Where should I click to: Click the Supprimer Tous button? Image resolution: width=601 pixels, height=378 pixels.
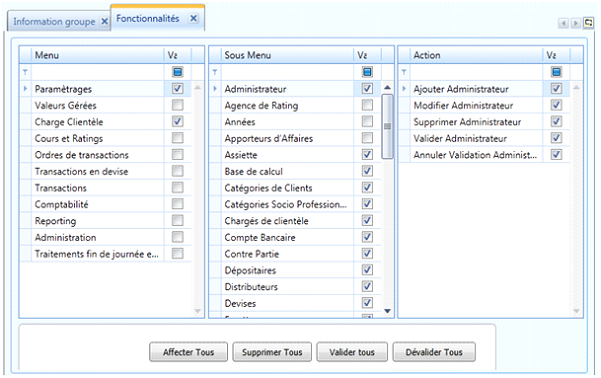click(x=272, y=352)
